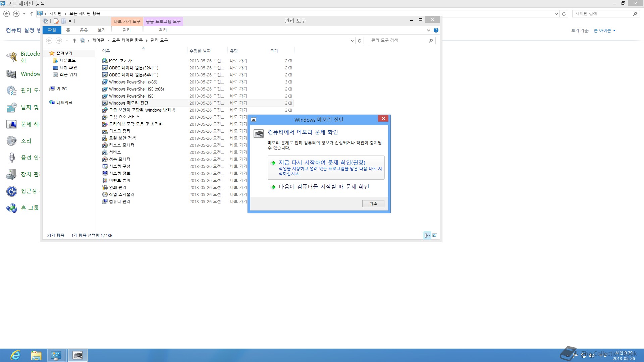Select the 고급 보안이 포함된 Windows 방화벽 icon

pyautogui.click(x=105, y=110)
